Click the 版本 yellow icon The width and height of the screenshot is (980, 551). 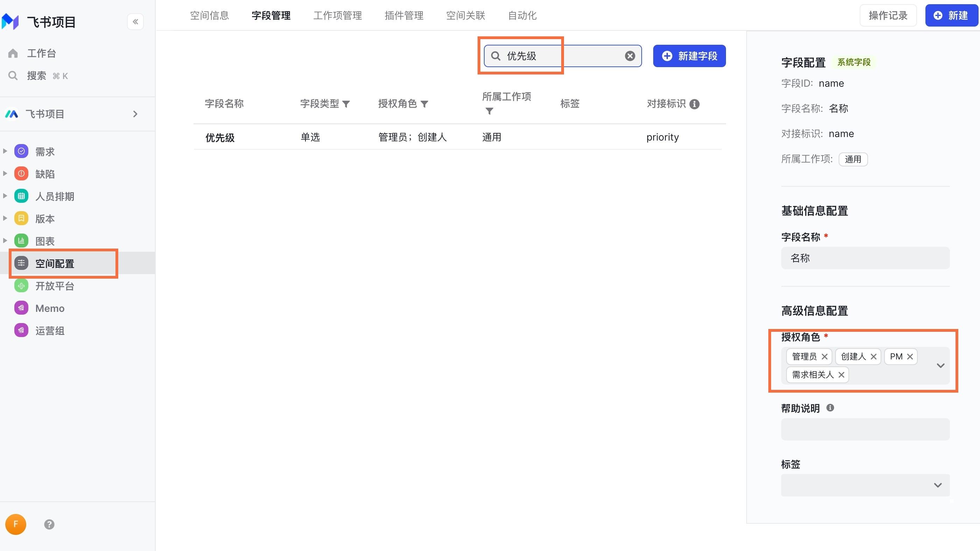tap(21, 219)
